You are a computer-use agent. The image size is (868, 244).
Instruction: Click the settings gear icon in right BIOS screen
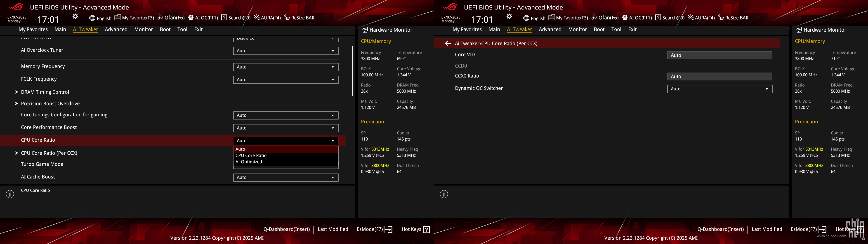pyautogui.click(x=509, y=17)
